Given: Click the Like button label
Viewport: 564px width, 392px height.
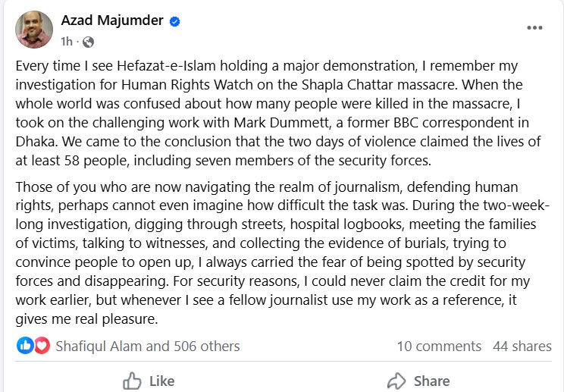Looking at the screenshot, I should click(x=162, y=381).
